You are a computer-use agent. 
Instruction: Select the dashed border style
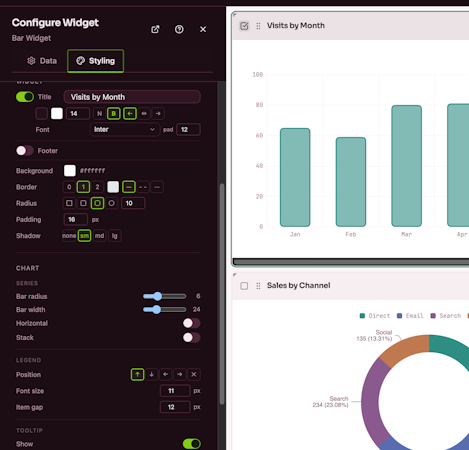[x=143, y=187]
